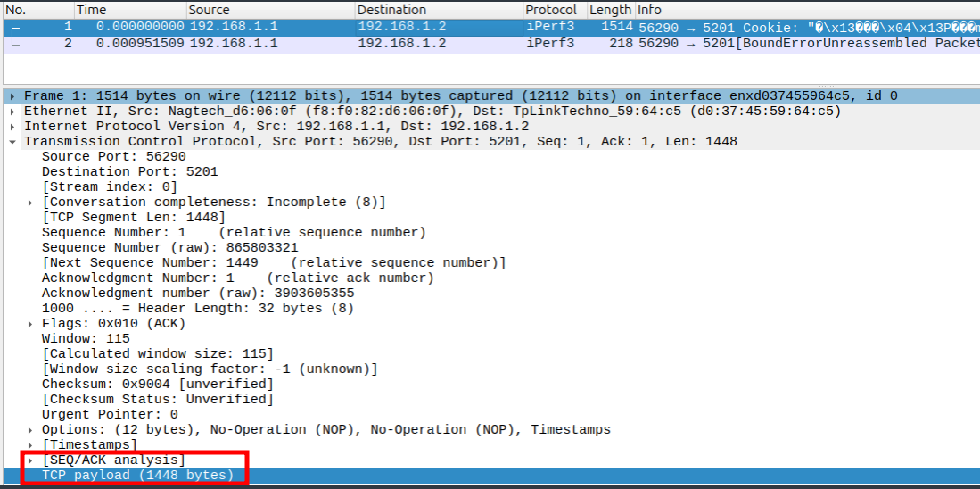Select the TCP payload (1448 bytes) line
Viewport: 980px width, 489px height.
coord(137,476)
